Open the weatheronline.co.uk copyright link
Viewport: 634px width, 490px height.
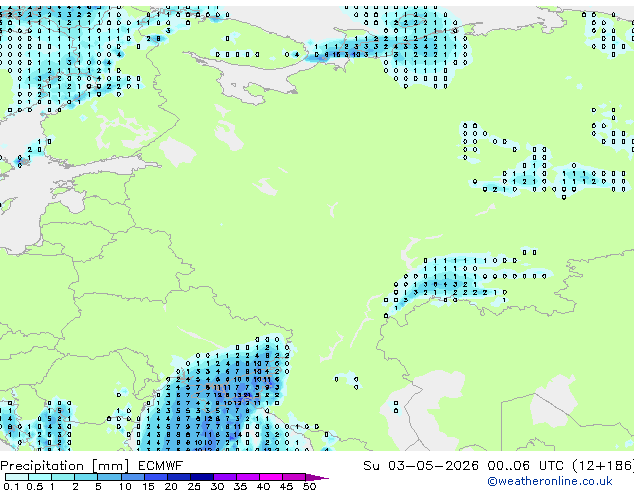click(x=550, y=481)
